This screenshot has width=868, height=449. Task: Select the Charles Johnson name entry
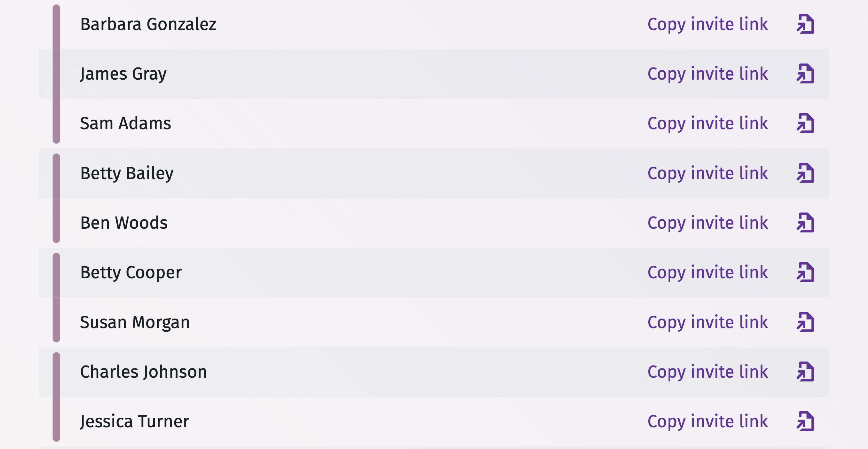point(144,372)
